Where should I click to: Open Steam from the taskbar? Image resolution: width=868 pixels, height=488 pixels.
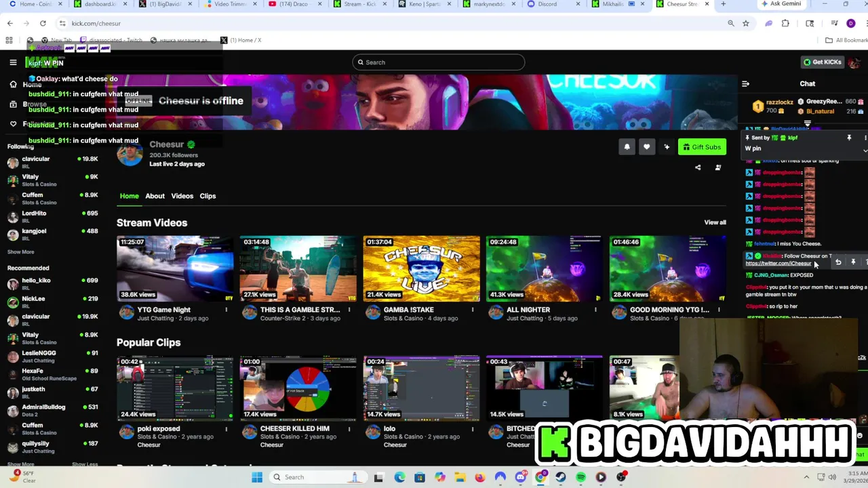pos(561,477)
